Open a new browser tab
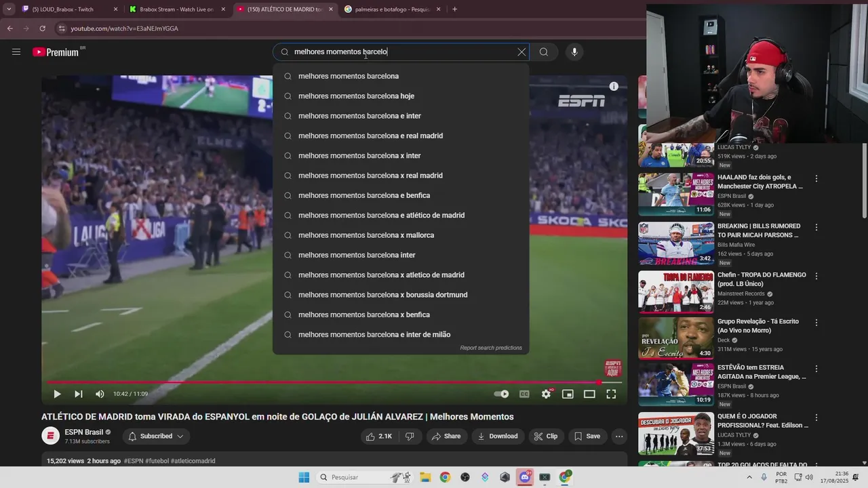The height and width of the screenshot is (488, 868). point(454,9)
